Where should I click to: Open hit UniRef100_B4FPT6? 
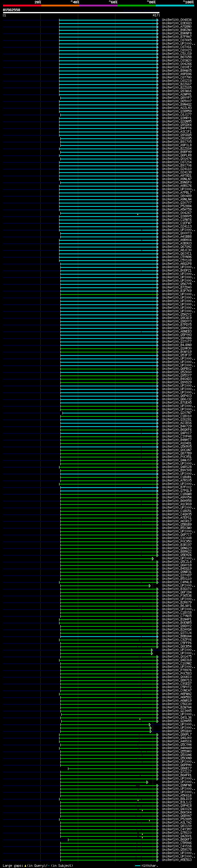(x=177, y=128)
